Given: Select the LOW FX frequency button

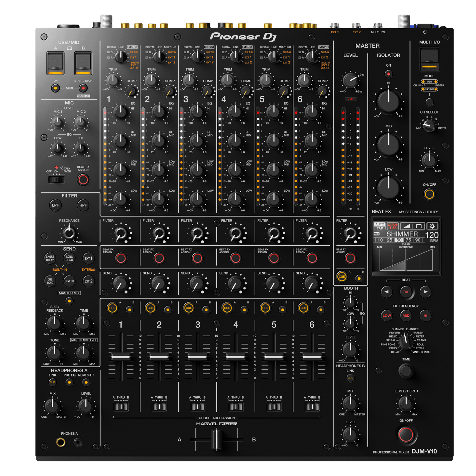Looking at the screenshot, I should tap(387, 315).
